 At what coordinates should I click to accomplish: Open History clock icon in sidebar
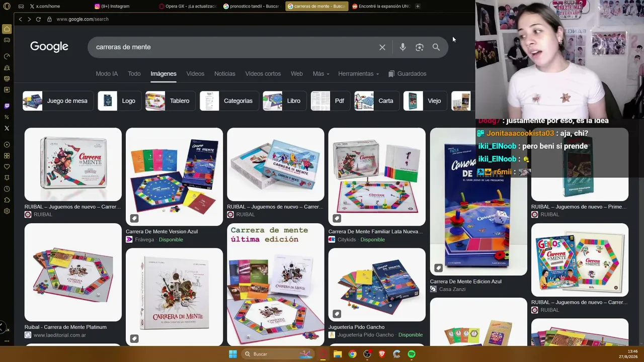7,189
